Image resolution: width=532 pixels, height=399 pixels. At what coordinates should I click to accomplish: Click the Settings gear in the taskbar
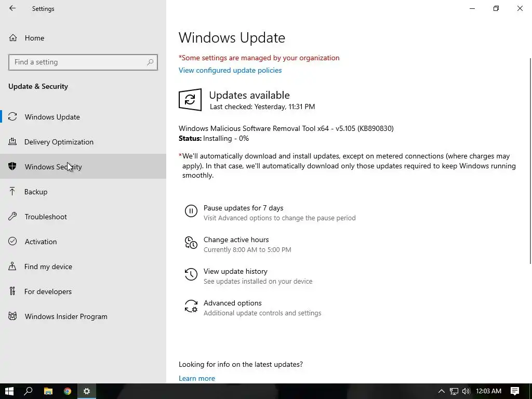tap(87, 391)
